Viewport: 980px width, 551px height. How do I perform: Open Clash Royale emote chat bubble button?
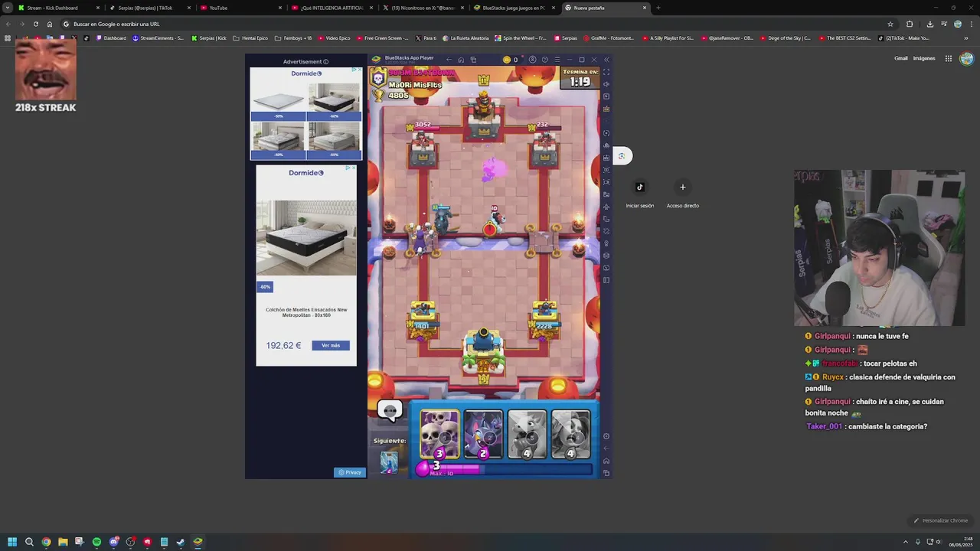click(x=390, y=412)
